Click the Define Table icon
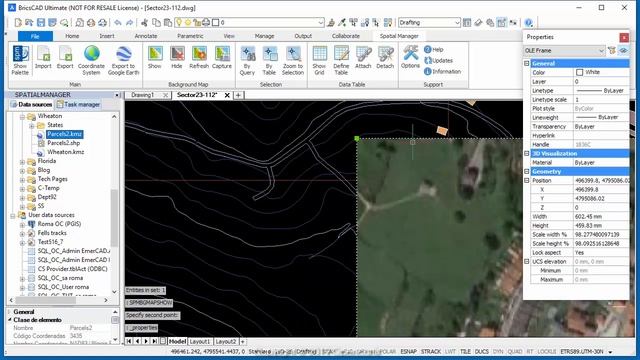Image resolution: width=640 pixels, height=360 pixels. tap(341, 60)
